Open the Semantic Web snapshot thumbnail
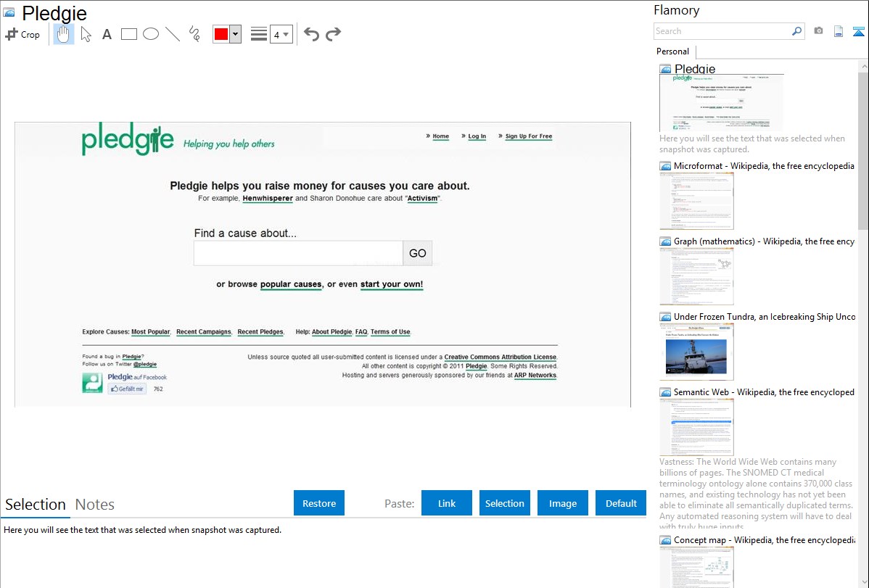Image resolution: width=869 pixels, height=588 pixels. click(x=696, y=427)
